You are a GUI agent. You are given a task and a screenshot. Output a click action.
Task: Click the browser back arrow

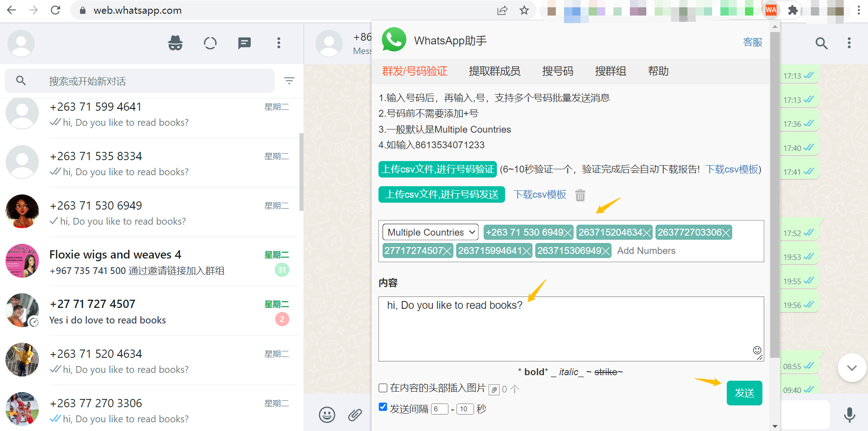(x=11, y=10)
